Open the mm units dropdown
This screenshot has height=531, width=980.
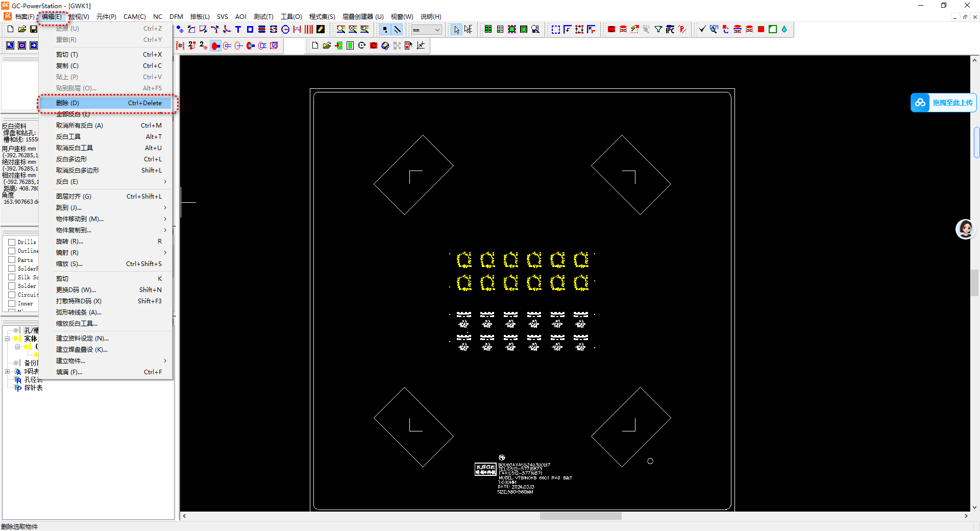coord(426,30)
